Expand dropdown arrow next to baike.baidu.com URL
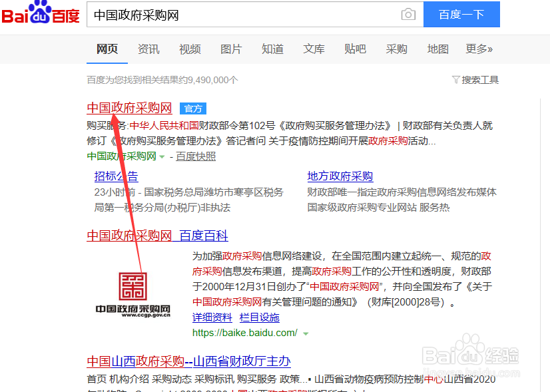550x392 pixels. point(306,333)
